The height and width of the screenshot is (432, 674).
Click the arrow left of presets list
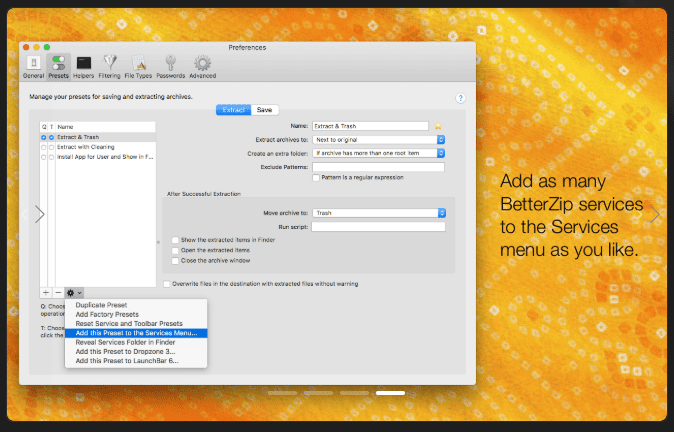pos(40,214)
